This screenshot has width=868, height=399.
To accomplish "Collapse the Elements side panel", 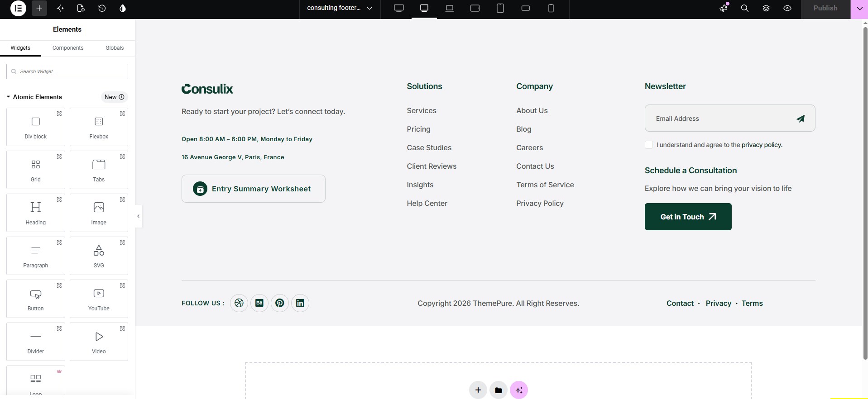I will pyautogui.click(x=138, y=216).
